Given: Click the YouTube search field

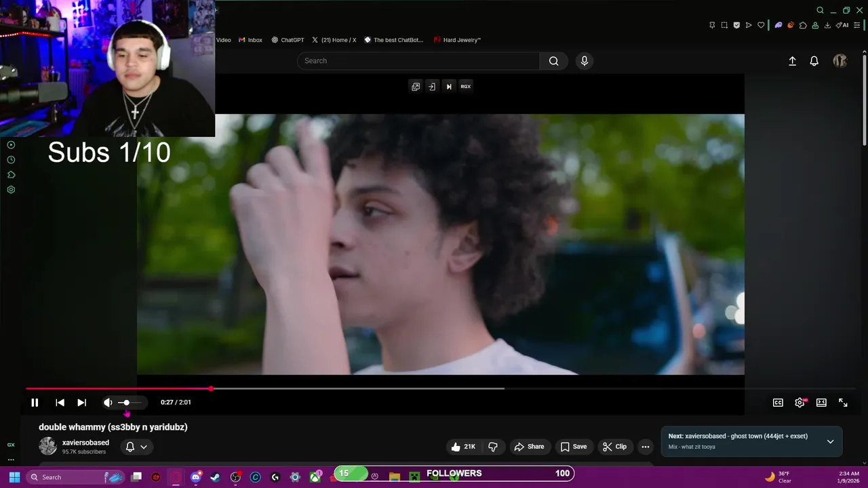Looking at the screenshot, I should (418, 61).
